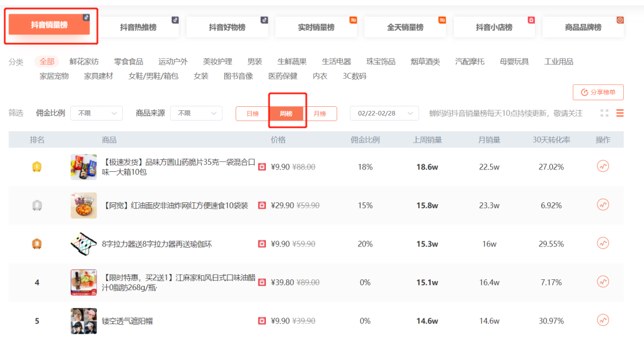The height and width of the screenshot is (339, 644).
Task: Click 分享榜单 share button
Action: [598, 92]
